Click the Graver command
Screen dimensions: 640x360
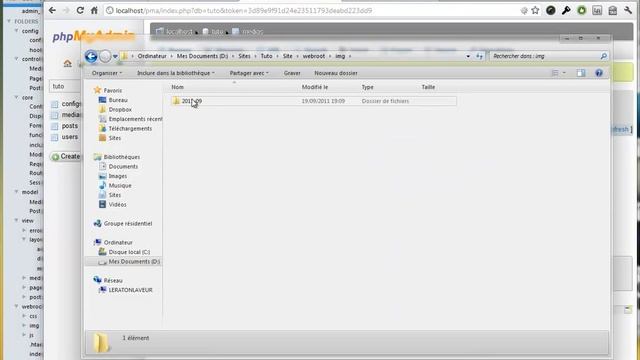click(292, 73)
